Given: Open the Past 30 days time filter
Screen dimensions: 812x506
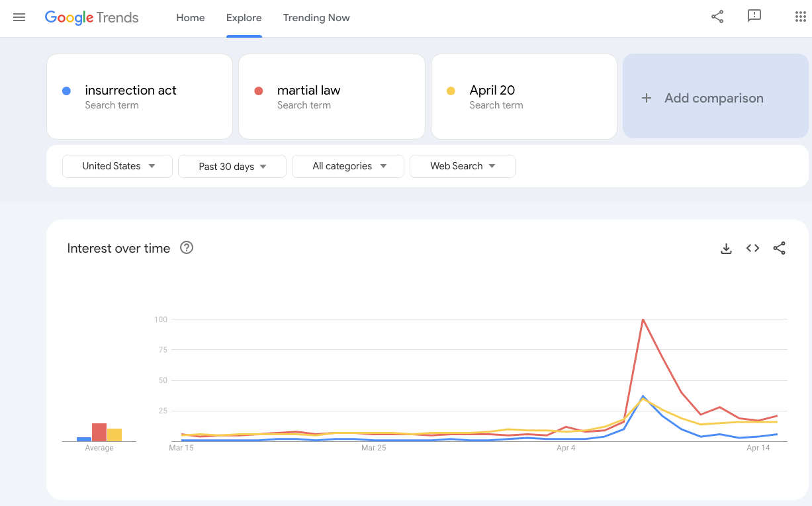Looking at the screenshot, I should (232, 167).
